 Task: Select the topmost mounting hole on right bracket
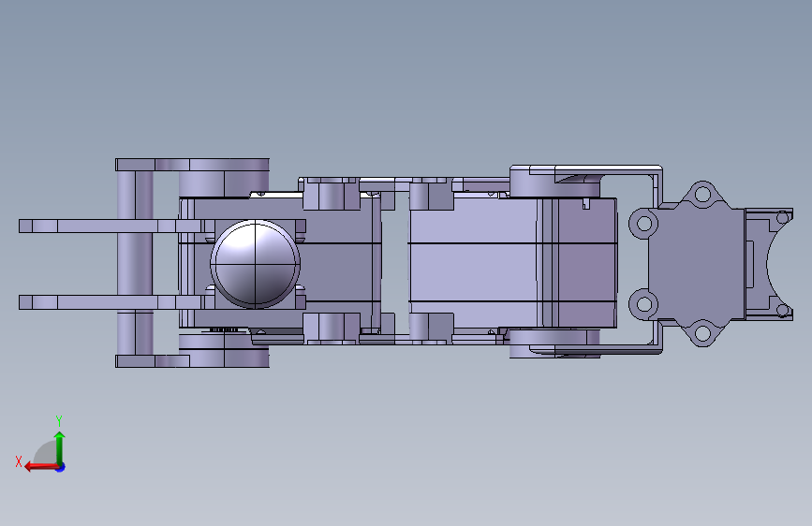pos(702,195)
